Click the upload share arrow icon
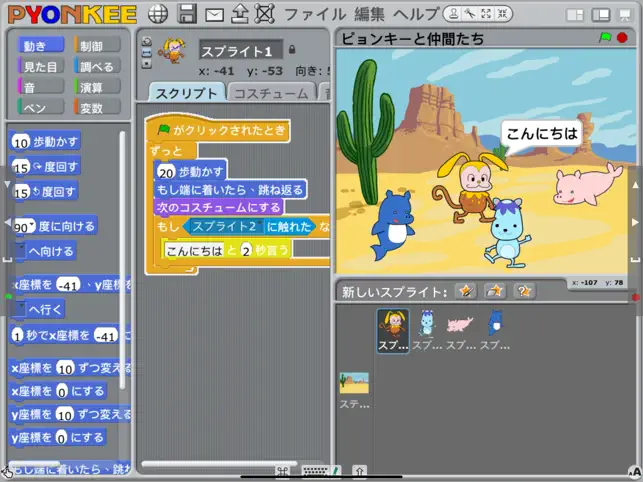This screenshot has height=482, width=643. (240, 14)
